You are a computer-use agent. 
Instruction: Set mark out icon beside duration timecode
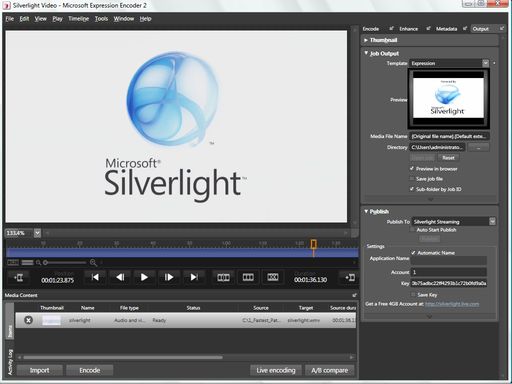click(x=350, y=277)
